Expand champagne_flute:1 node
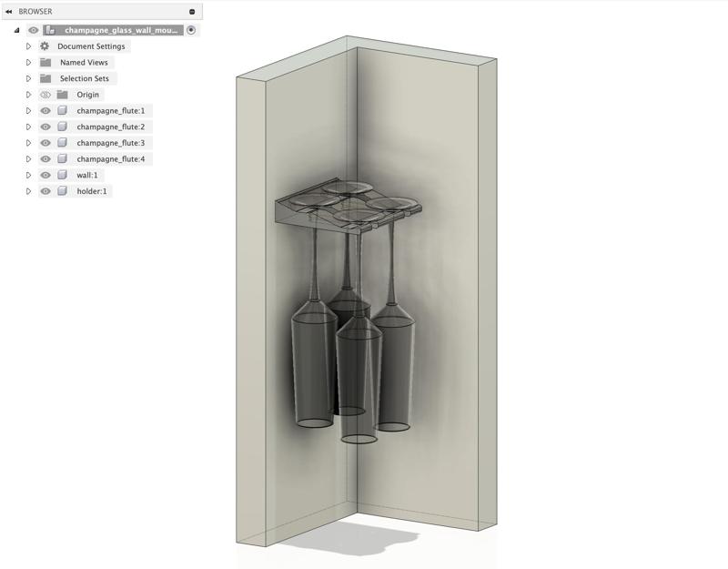Screen dimensions: 728x569 click(28, 110)
